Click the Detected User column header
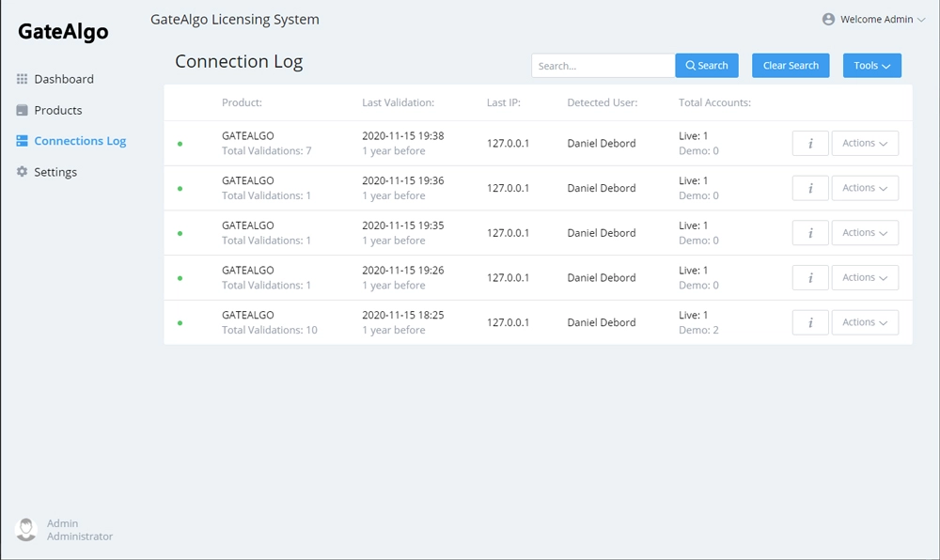This screenshot has height=560, width=940. 603,102
